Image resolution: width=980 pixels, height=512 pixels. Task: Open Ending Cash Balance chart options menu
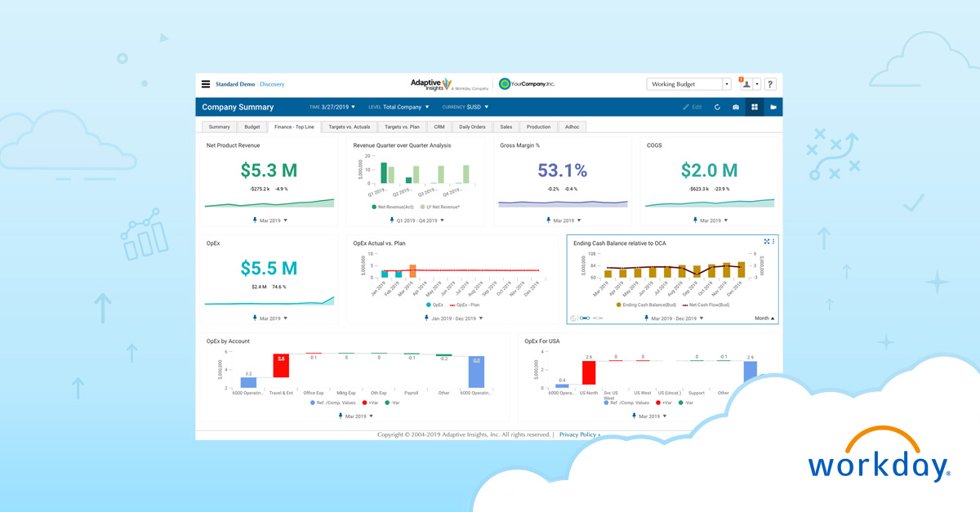[773, 242]
